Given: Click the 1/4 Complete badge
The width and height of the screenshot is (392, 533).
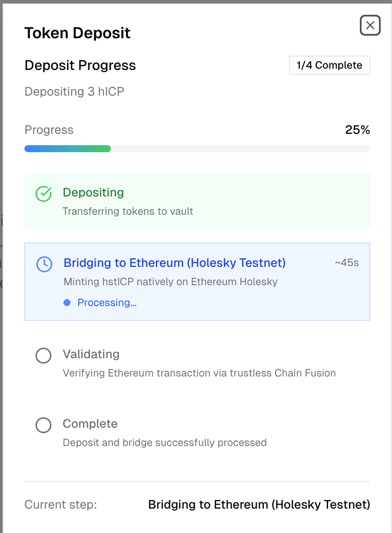Looking at the screenshot, I should pos(329,65).
